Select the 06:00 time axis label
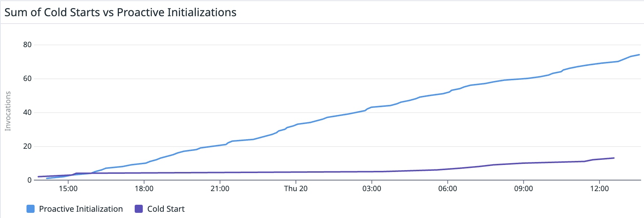Viewport: 644px width, 218px height. 447,189
